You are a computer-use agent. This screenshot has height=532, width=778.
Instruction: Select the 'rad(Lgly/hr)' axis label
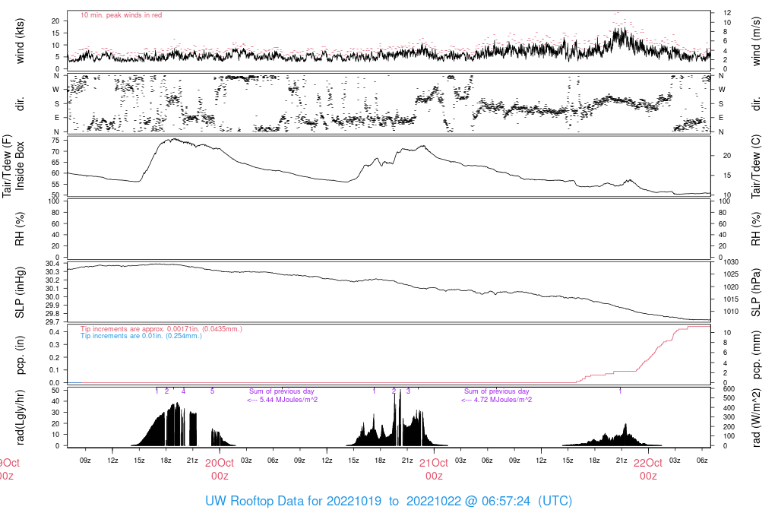click(x=20, y=417)
